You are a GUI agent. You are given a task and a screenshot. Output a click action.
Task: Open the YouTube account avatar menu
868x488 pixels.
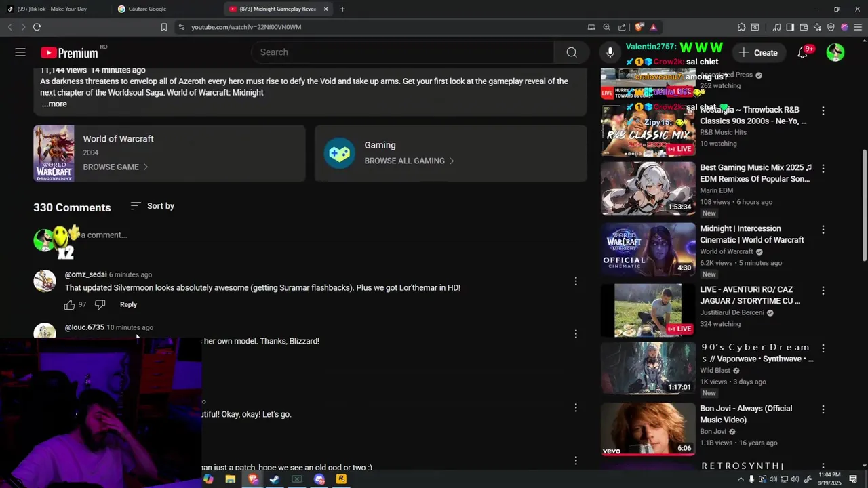835,52
